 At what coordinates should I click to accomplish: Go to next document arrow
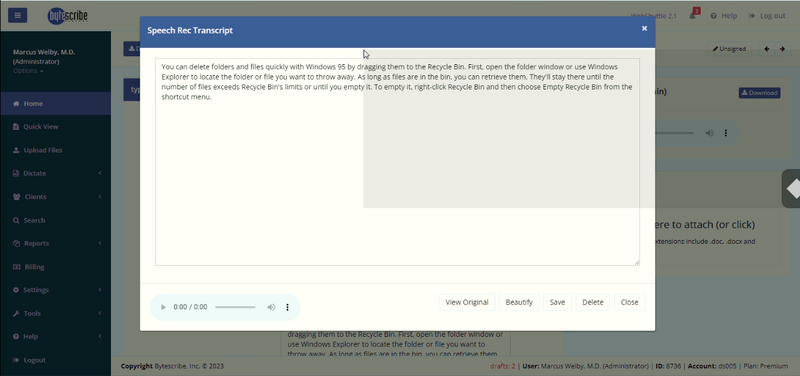coord(782,49)
